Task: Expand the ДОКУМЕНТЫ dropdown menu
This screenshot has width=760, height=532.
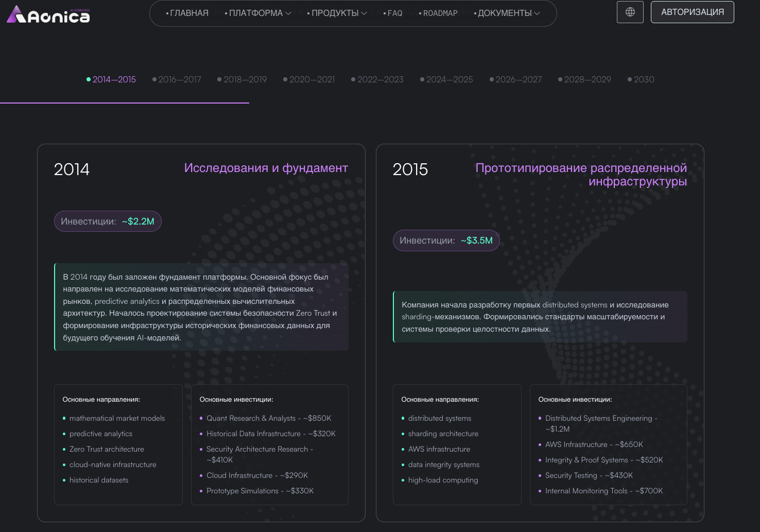Action: pos(507,13)
